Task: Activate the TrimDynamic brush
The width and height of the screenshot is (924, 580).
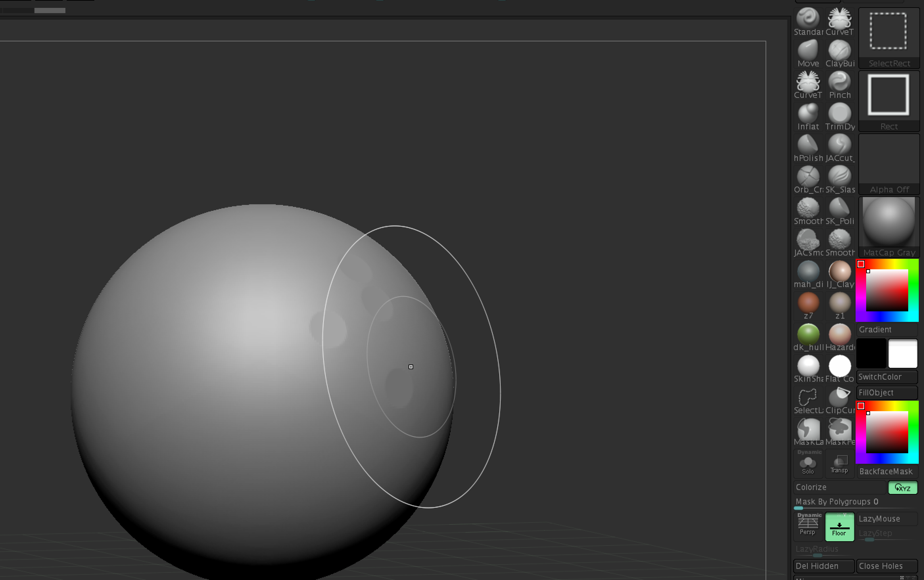Action: 840,117
